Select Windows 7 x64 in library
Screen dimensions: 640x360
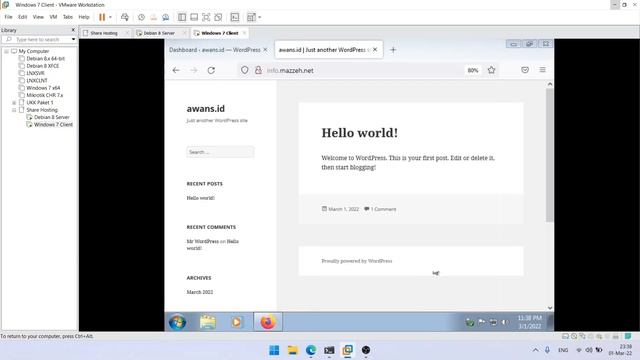tap(43, 88)
